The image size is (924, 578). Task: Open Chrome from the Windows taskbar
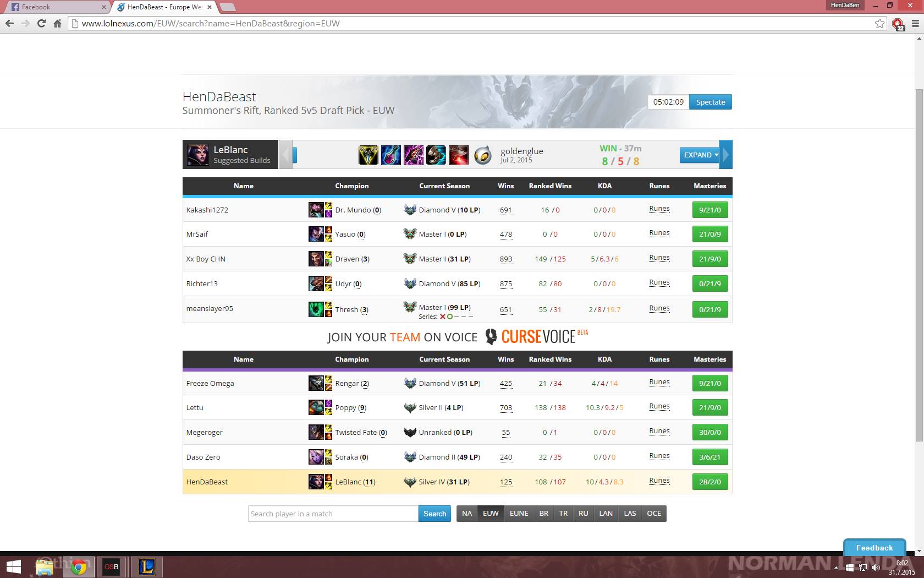tap(78, 567)
